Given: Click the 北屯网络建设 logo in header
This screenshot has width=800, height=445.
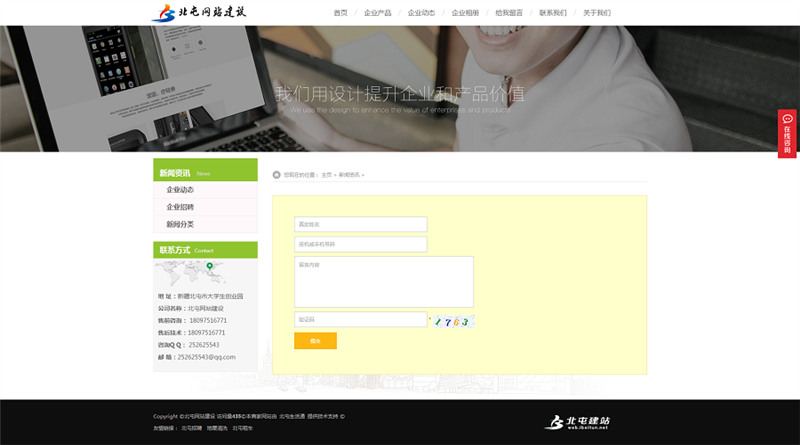Looking at the screenshot, I should point(198,13).
